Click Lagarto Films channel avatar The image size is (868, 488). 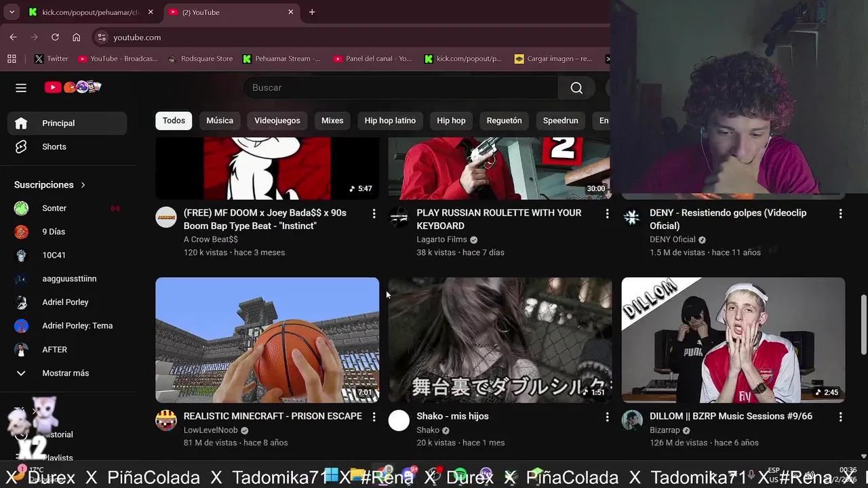[399, 217]
